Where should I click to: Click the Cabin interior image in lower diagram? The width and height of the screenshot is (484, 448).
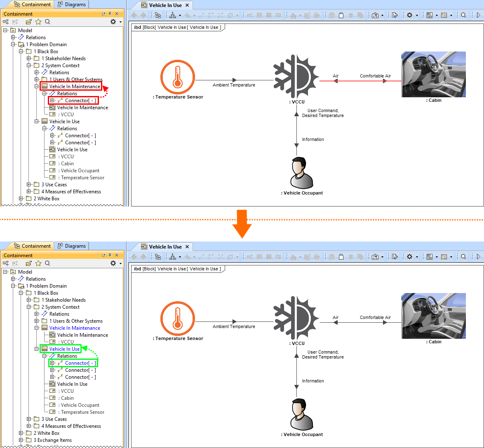(x=433, y=316)
